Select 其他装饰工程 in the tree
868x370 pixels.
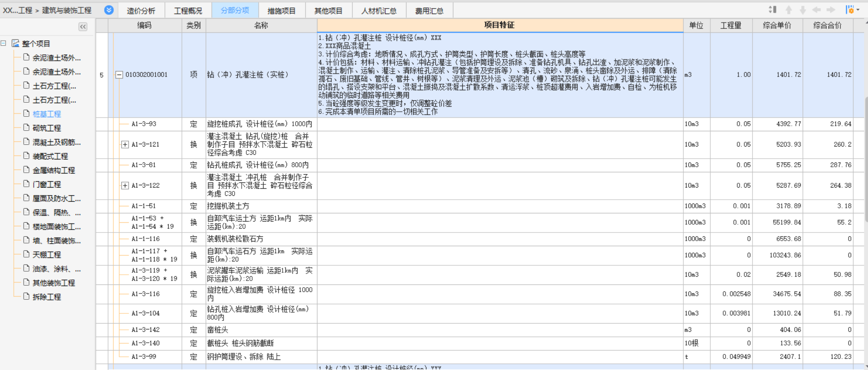click(54, 283)
